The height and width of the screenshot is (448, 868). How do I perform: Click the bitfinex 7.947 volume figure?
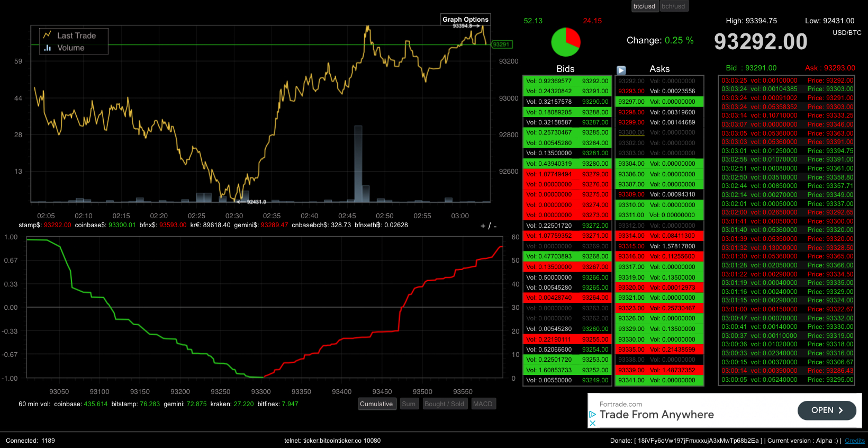[x=278, y=404]
